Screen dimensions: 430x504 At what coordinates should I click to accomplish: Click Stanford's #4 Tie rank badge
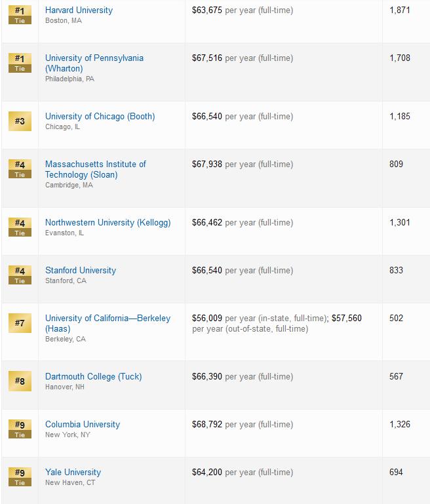pos(20,275)
